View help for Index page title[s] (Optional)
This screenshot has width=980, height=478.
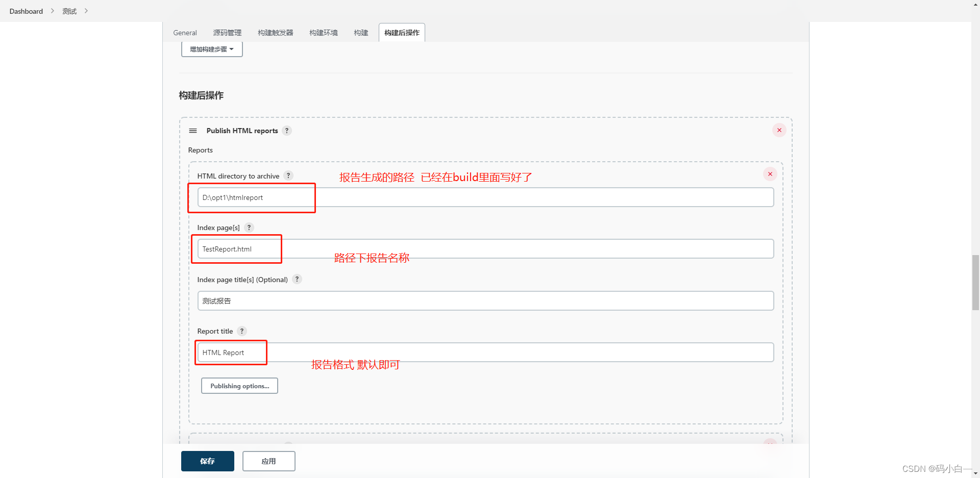coord(297,279)
